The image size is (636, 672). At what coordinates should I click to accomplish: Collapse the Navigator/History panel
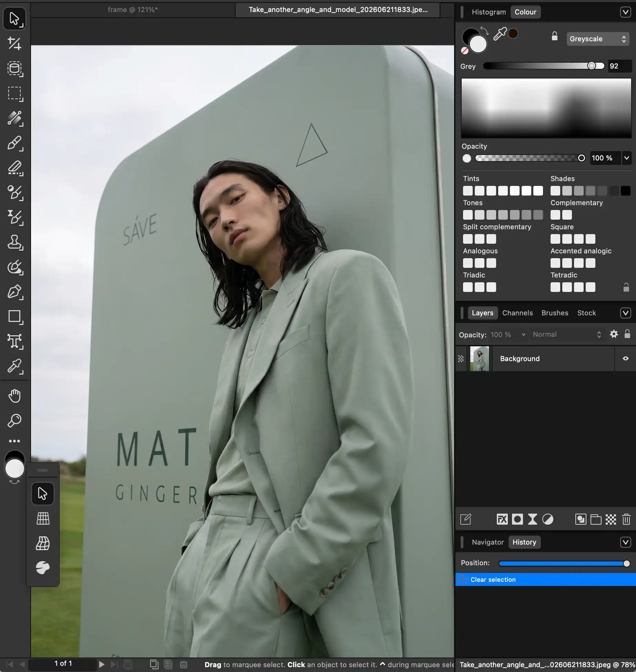tap(626, 542)
